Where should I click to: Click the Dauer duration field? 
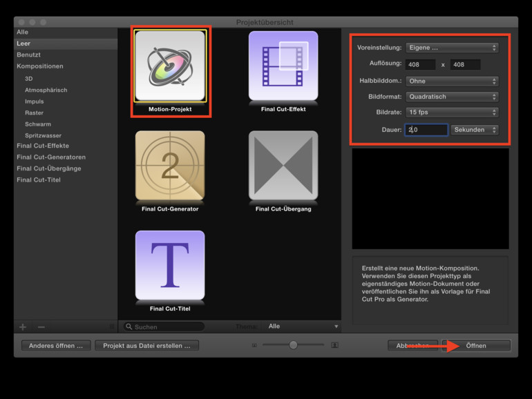point(426,130)
